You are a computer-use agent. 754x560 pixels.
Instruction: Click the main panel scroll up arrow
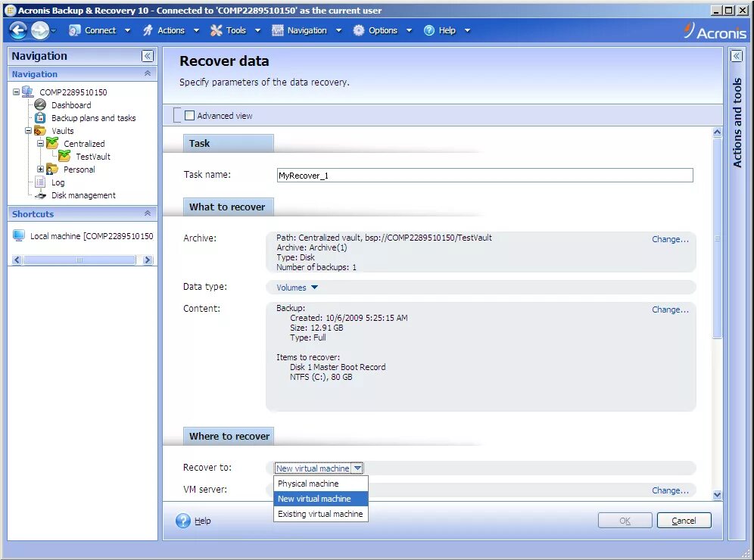pos(717,132)
